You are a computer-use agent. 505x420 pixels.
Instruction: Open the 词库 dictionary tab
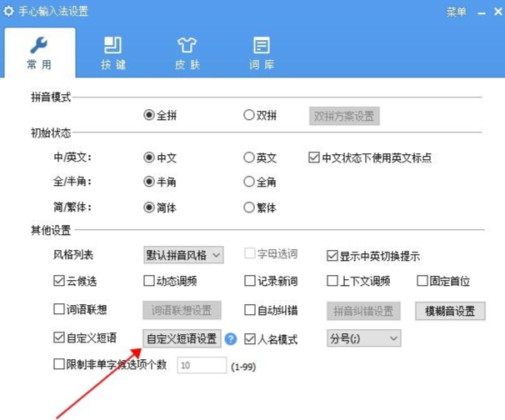(x=261, y=52)
